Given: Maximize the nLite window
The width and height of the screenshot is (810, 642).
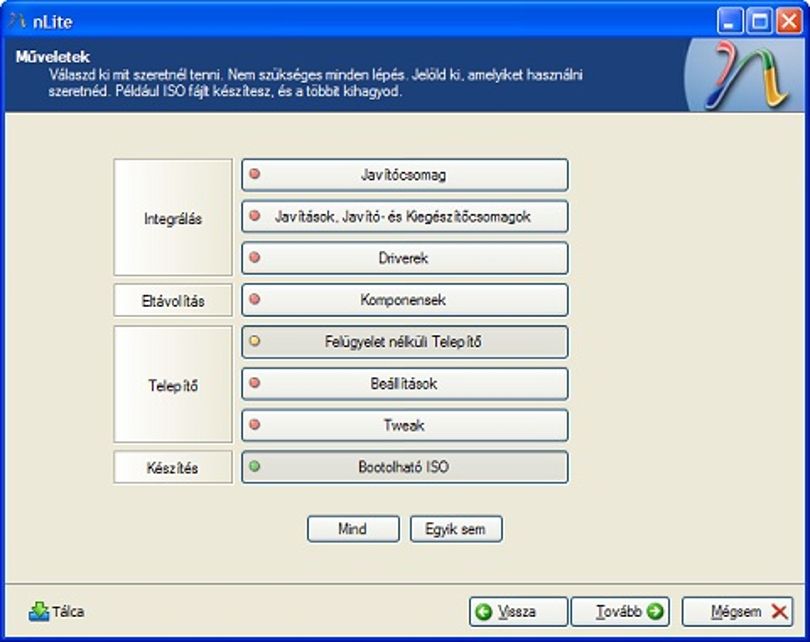Looking at the screenshot, I should pos(759,22).
